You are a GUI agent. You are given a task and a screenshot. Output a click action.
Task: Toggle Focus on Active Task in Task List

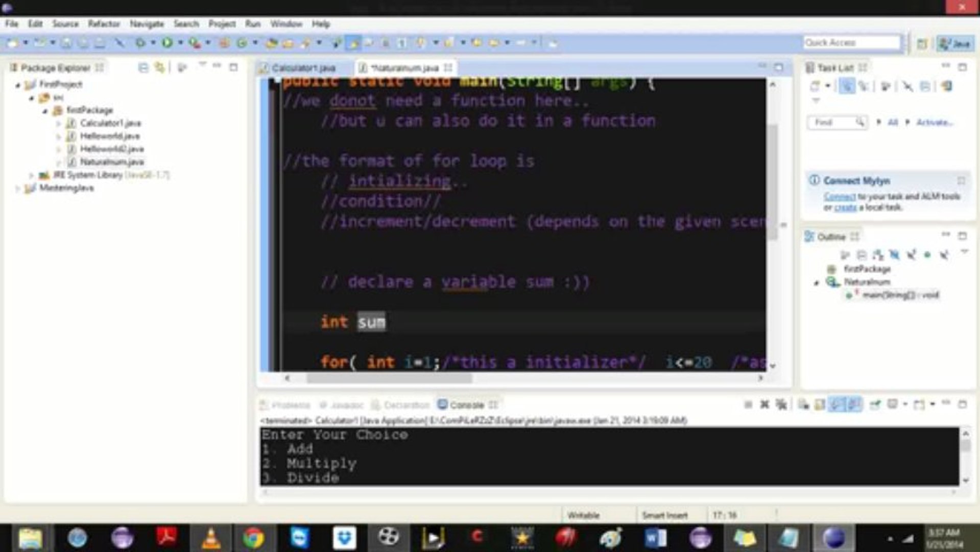[x=848, y=86]
